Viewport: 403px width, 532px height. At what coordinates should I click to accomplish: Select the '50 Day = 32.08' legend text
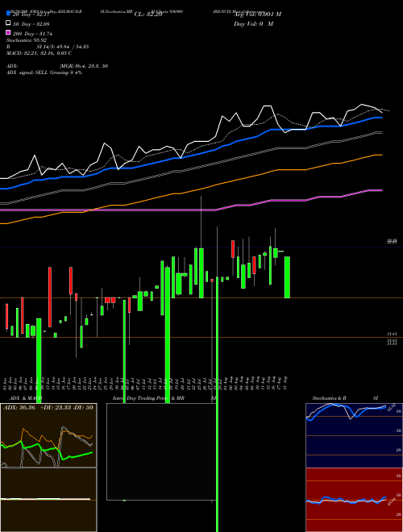tap(31, 23)
